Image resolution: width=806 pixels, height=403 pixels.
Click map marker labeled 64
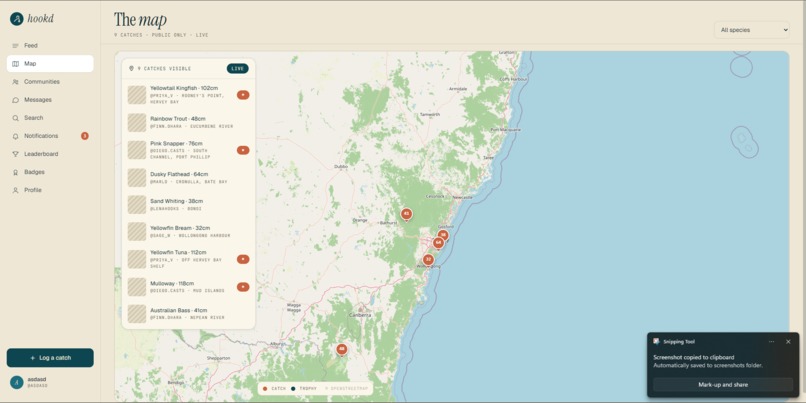(438, 242)
